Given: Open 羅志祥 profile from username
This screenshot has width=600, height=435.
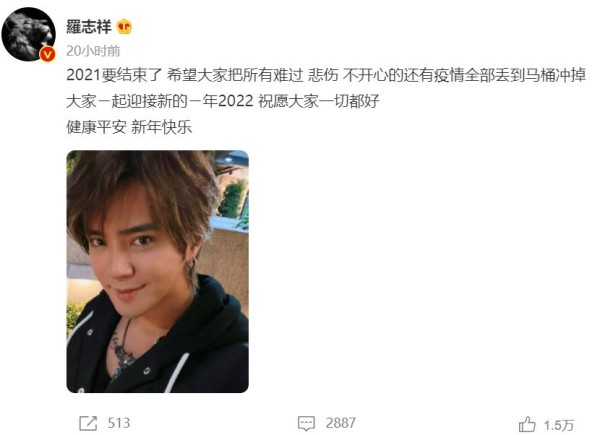Looking at the screenshot, I should click(89, 27).
